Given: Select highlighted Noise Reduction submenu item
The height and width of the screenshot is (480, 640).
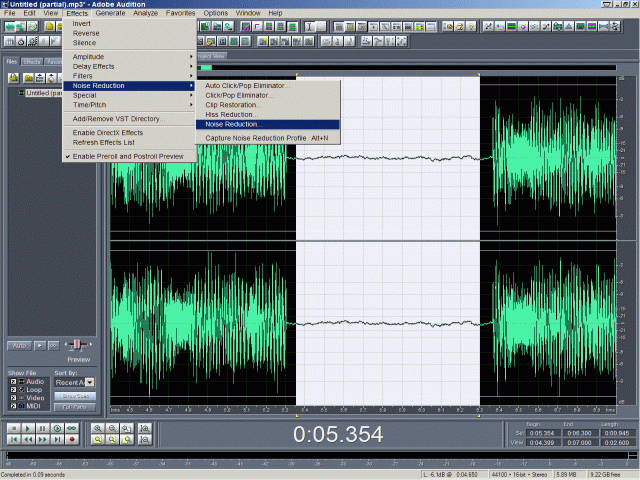Looking at the screenshot, I should coord(268,124).
